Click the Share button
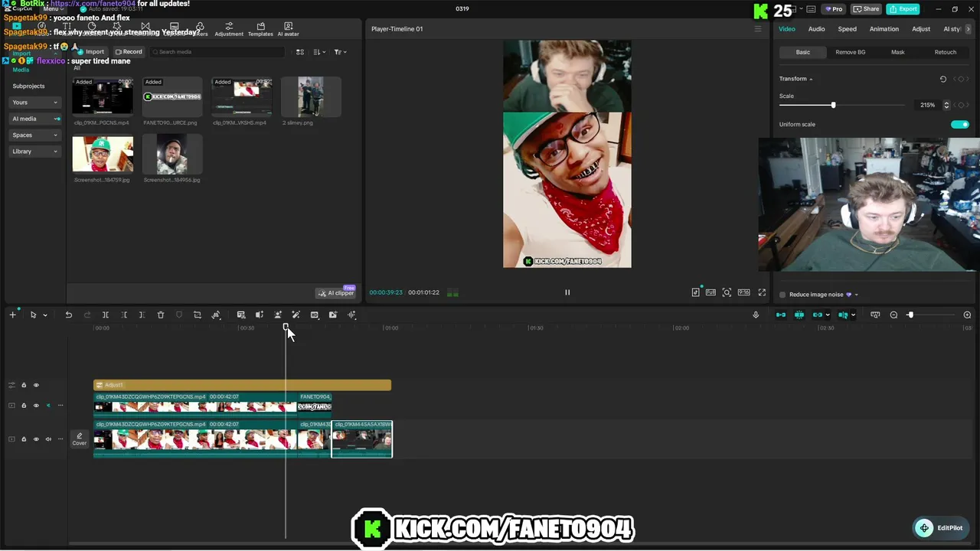The image size is (980, 551). click(x=867, y=9)
